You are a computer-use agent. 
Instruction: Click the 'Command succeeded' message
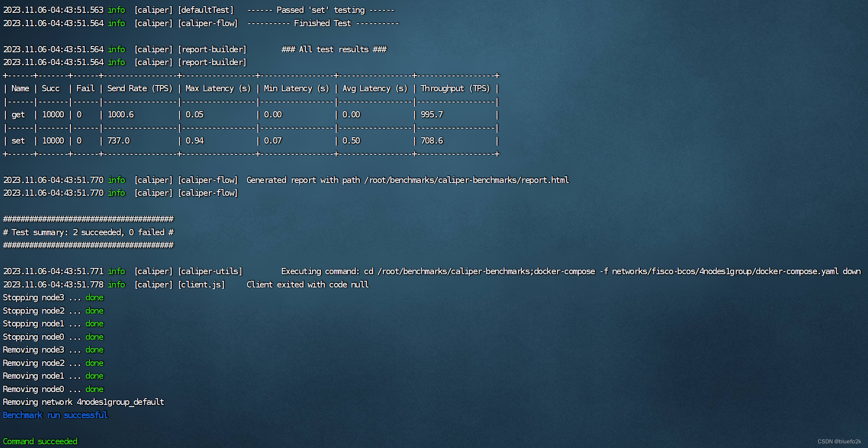coord(40,441)
